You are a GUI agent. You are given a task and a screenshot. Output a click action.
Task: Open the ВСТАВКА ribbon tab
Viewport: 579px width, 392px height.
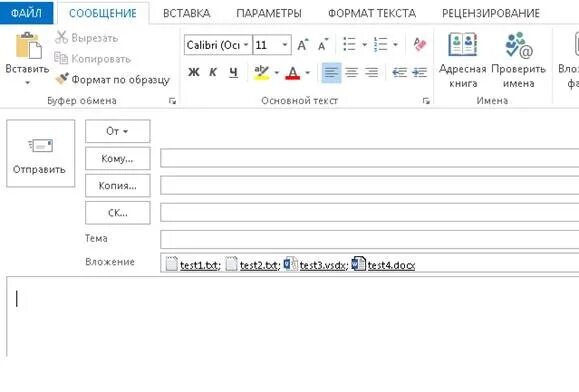pyautogui.click(x=186, y=13)
